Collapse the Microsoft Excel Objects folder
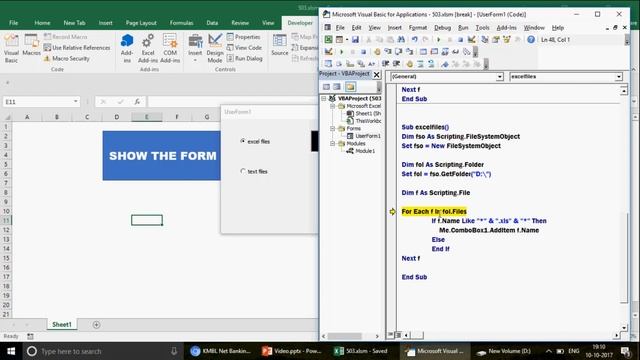640x360 pixels. 332,106
